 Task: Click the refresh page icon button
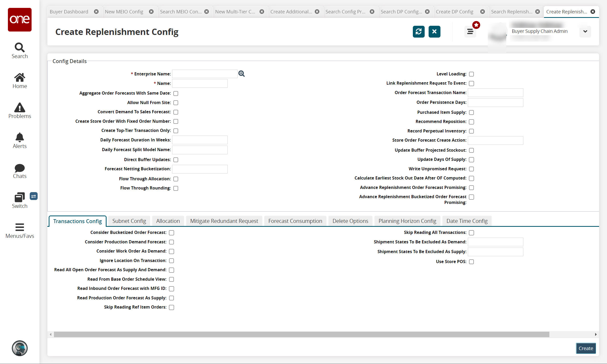tap(418, 32)
